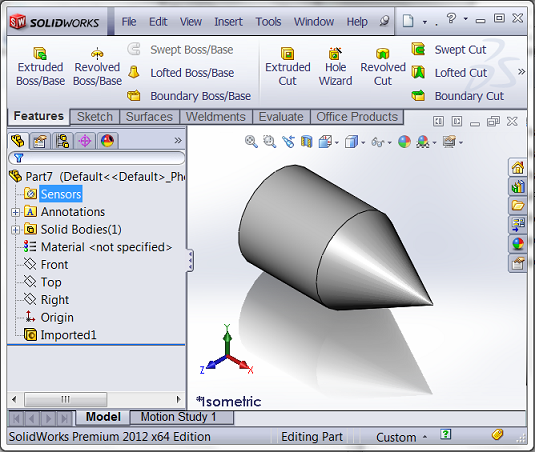
Task: Open Custom Properties task pane icon
Action: [518, 263]
